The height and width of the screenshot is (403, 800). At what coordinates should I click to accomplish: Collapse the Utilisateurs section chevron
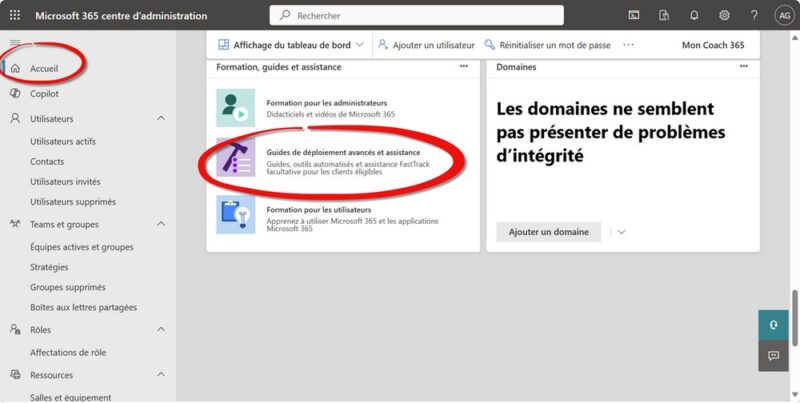pos(161,118)
